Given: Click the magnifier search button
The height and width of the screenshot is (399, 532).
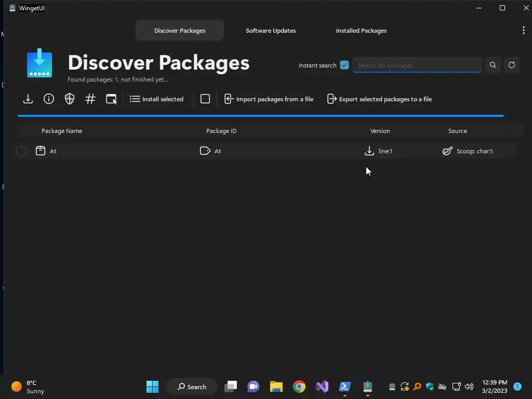Looking at the screenshot, I should pyautogui.click(x=493, y=65).
